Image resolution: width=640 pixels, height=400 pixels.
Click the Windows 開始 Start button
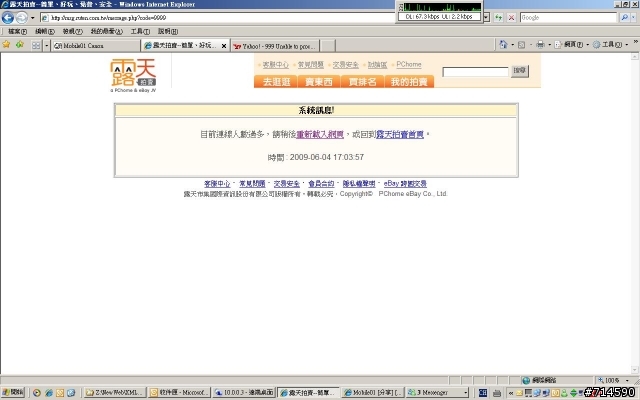[x=13, y=392]
